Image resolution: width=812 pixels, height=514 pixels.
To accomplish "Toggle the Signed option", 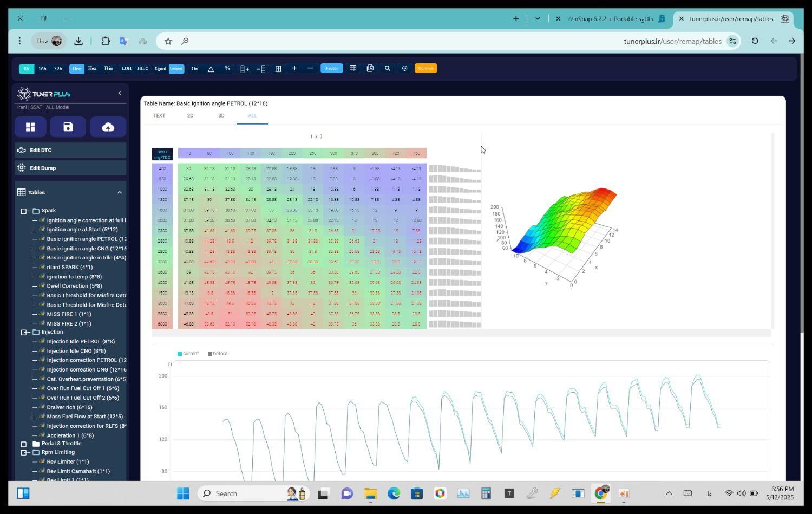I will (x=160, y=68).
